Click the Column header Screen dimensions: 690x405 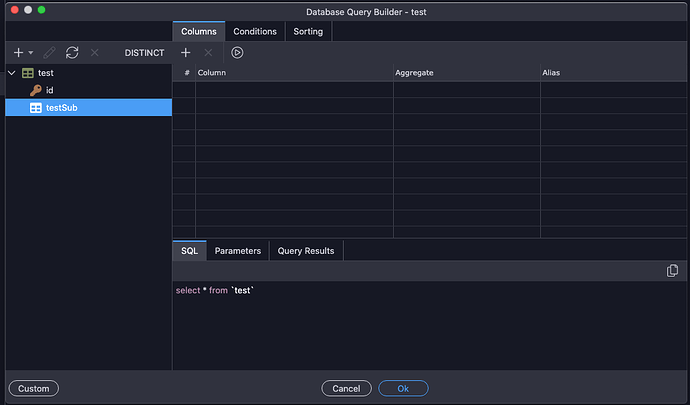click(294, 73)
